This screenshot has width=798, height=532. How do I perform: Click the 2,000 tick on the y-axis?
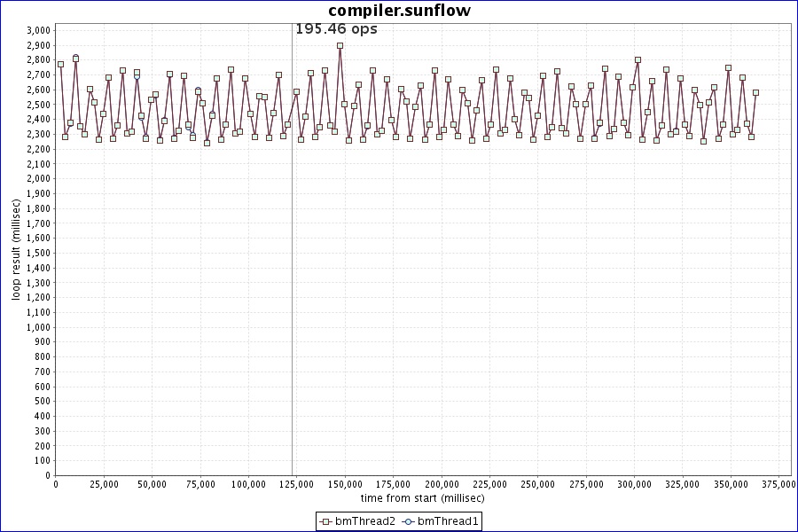37,178
